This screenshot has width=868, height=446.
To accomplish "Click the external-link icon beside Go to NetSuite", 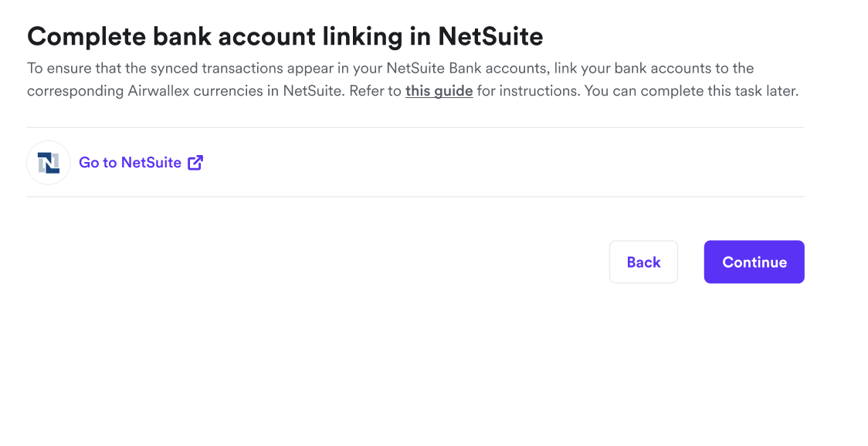I will (x=195, y=162).
